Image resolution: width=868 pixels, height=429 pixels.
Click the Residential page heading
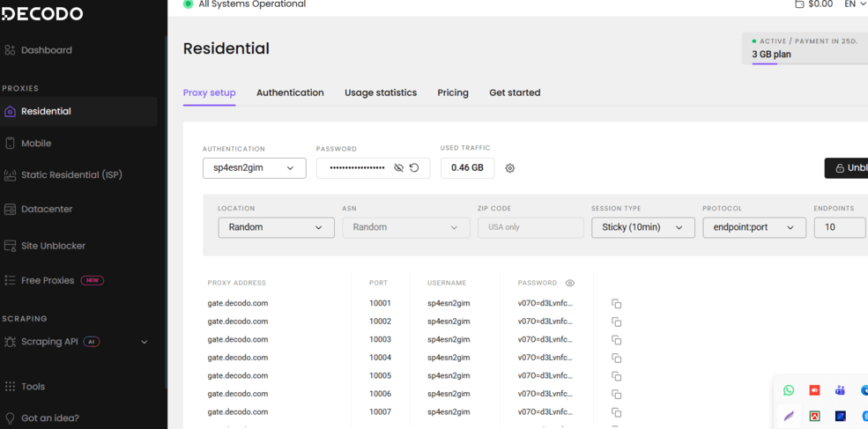226,48
